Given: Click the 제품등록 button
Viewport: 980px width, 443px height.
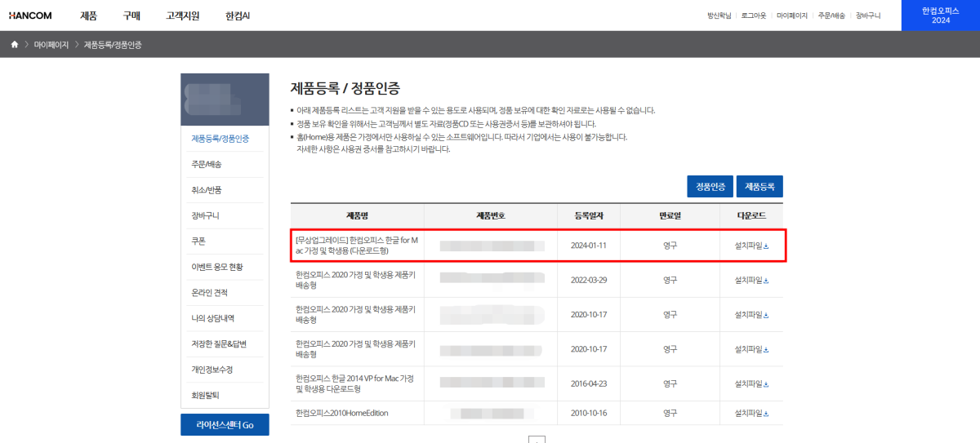Looking at the screenshot, I should 759,186.
